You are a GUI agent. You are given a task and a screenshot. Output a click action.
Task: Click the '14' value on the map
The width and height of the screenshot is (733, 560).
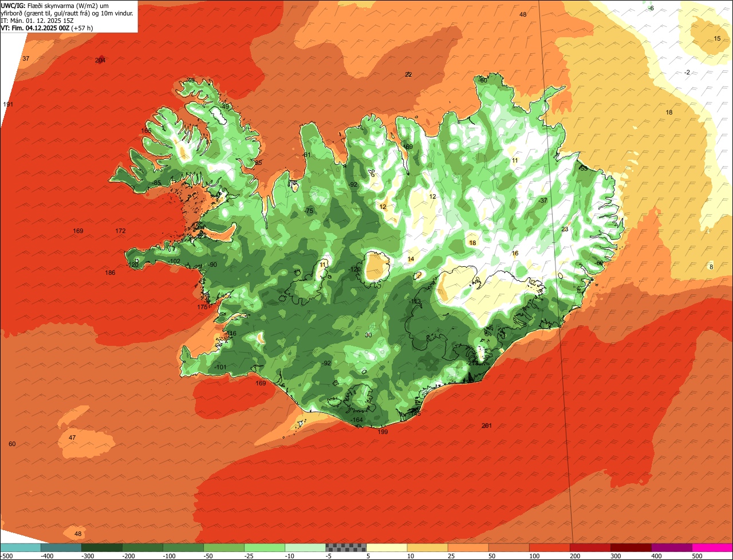411,259
